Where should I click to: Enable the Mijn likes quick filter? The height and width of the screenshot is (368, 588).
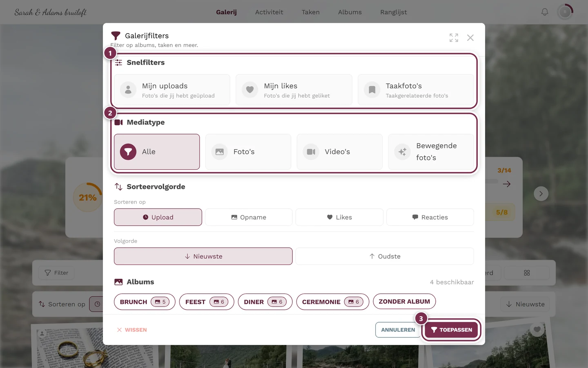click(294, 90)
